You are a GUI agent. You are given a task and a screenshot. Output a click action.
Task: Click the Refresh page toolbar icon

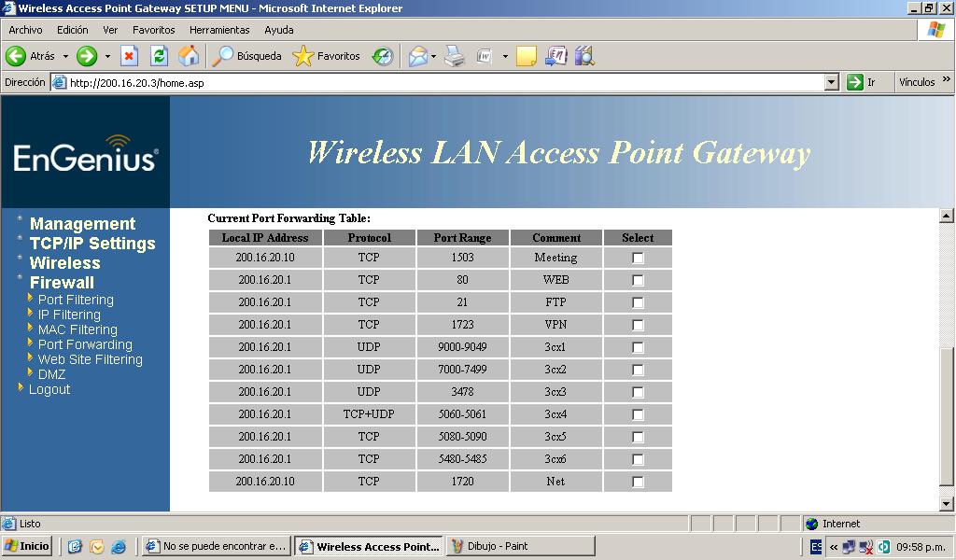coord(159,57)
